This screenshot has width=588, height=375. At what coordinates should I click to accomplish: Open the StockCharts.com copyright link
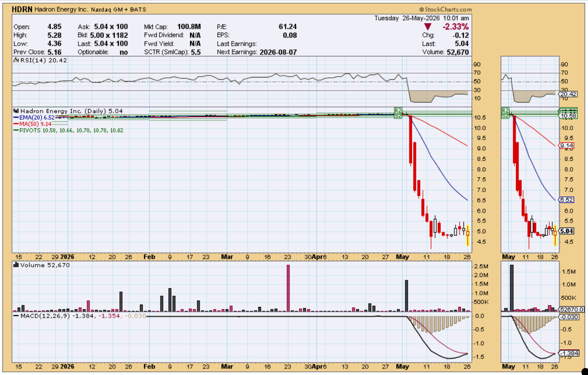(x=445, y=9)
